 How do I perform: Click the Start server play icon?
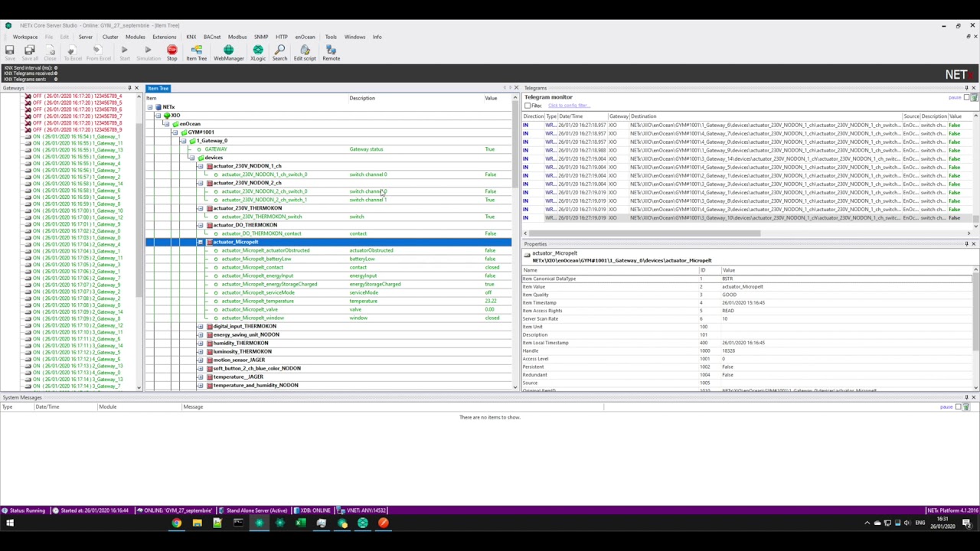(124, 52)
